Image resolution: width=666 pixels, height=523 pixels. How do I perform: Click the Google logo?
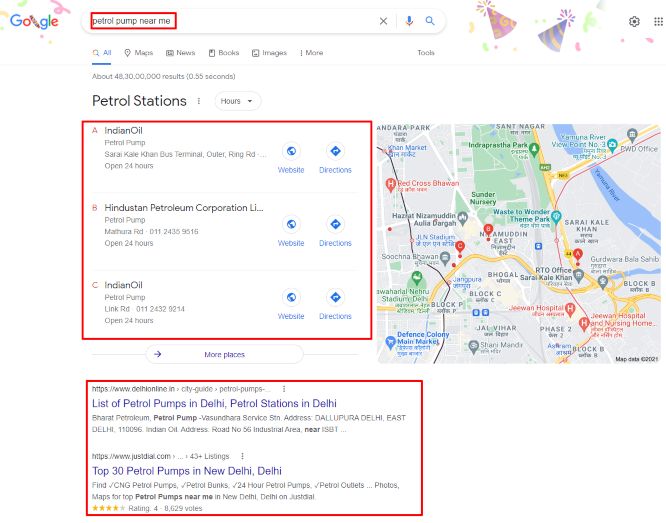[34, 21]
